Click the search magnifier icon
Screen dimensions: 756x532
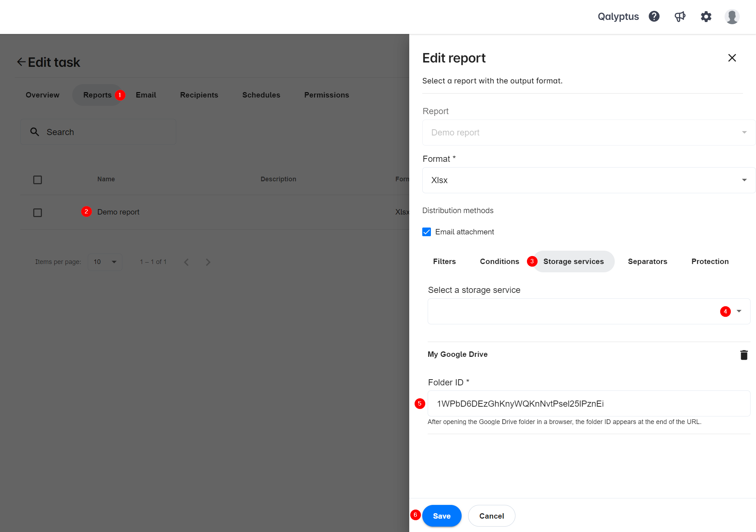pyautogui.click(x=36, y=132)
